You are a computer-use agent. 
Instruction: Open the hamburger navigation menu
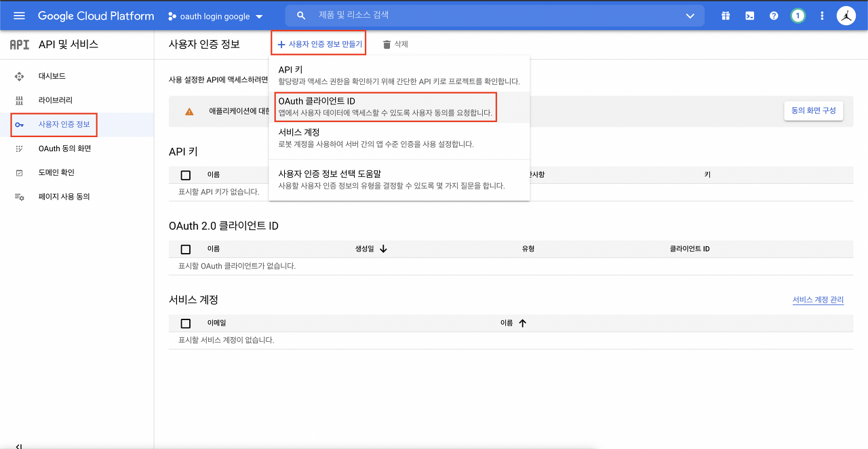coord(19,16)
